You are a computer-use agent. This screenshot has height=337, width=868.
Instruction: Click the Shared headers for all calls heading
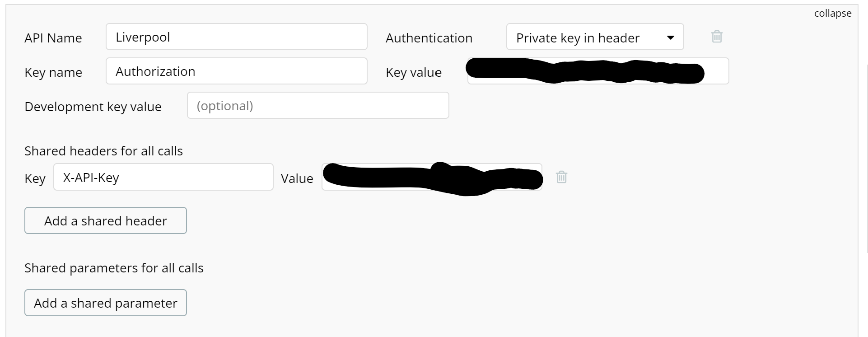103,151
